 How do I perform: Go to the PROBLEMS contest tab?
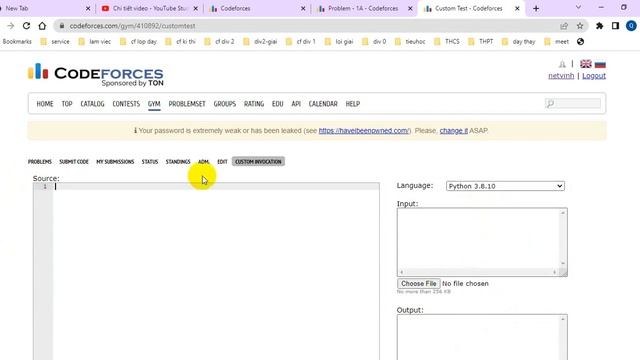coord(40,162)
